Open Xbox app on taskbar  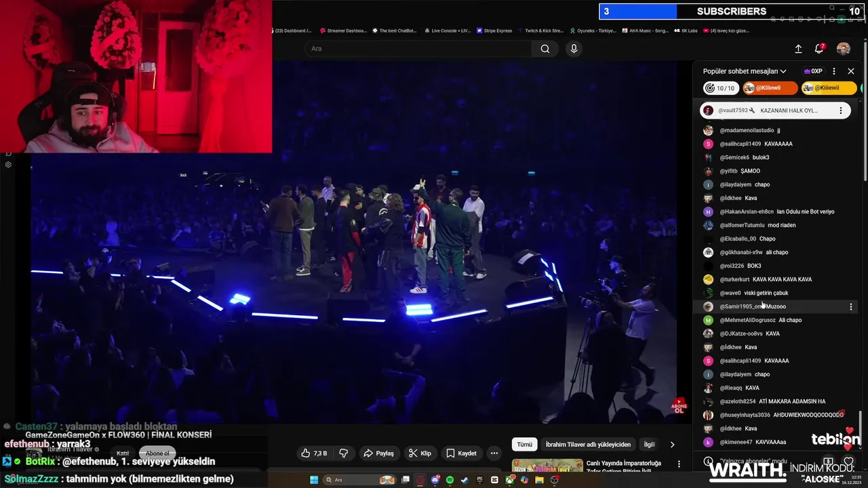[x=509, y=480]
